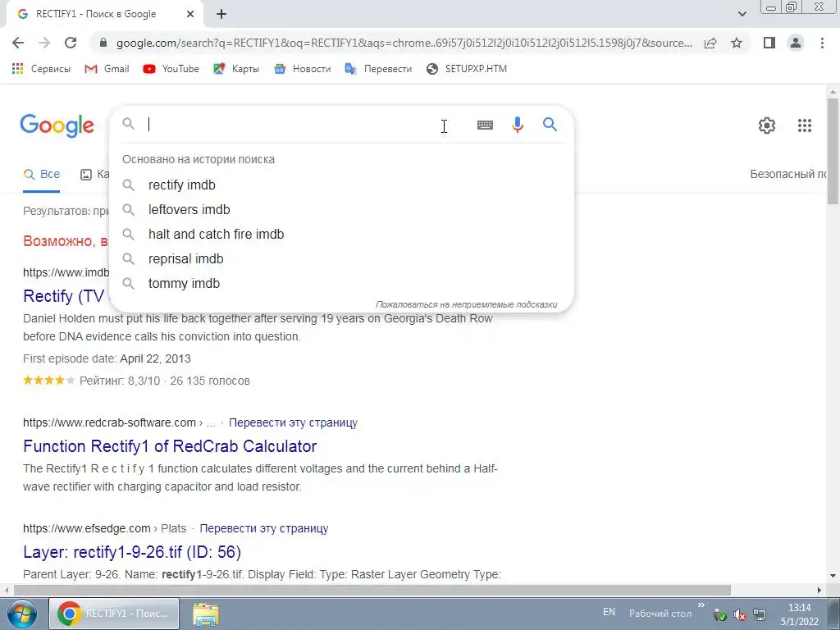Image resolution: width=840 pixels, height=630 pixels.
Task: Open the Сервисы apps bookmark
Action: point(41,69)
